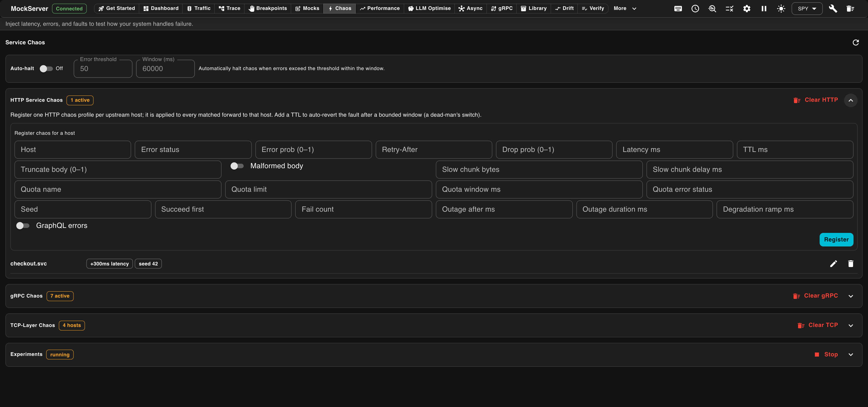Enable the Malformed body switch

click(x=237, y=166)
